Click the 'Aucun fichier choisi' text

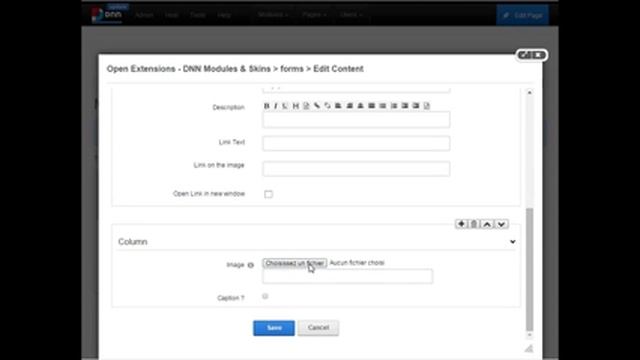(x=357, y=263)
